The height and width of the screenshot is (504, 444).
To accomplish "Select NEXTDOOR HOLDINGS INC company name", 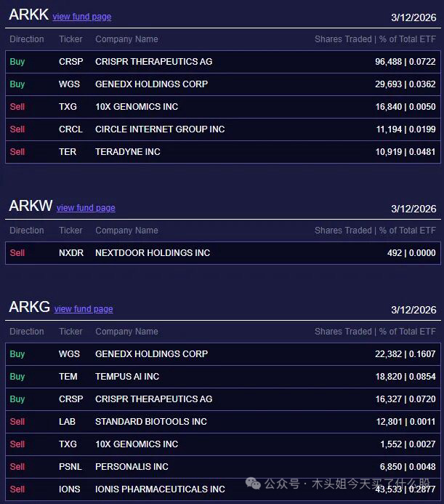I will pyautogui.click(x=153, y=253).
